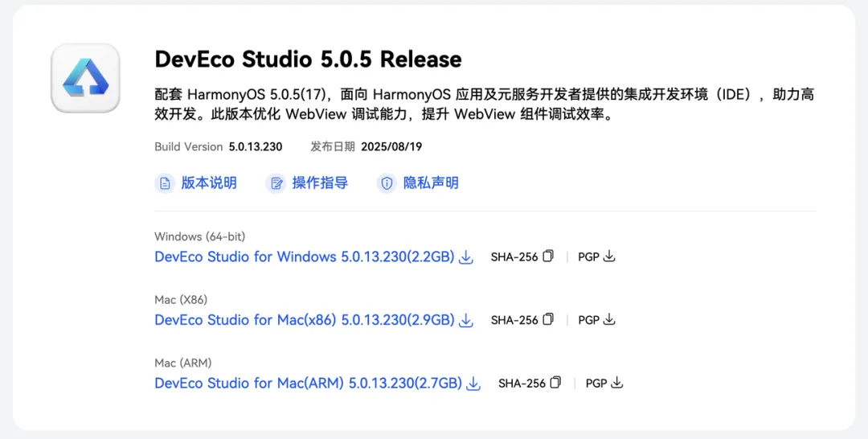
Task: Download DevEco Studio for Windows 5.0.13.230
Action: click(x=305, y=256)
